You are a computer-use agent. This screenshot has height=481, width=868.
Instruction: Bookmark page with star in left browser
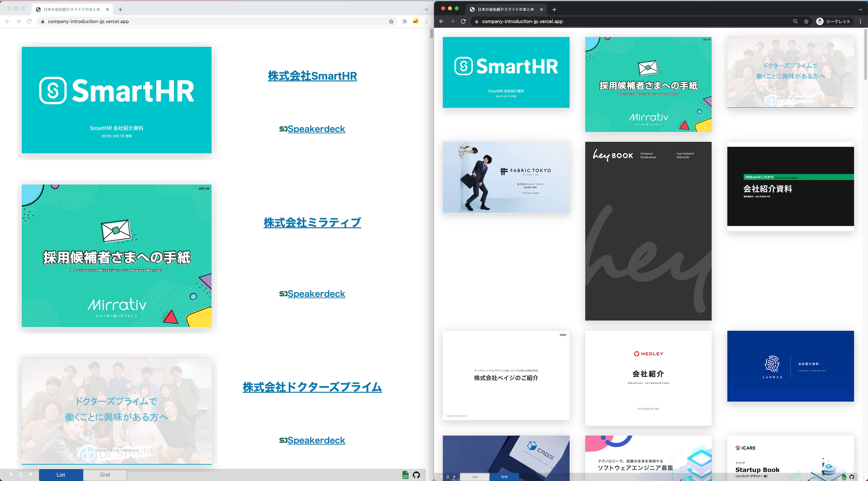[391, 21]
